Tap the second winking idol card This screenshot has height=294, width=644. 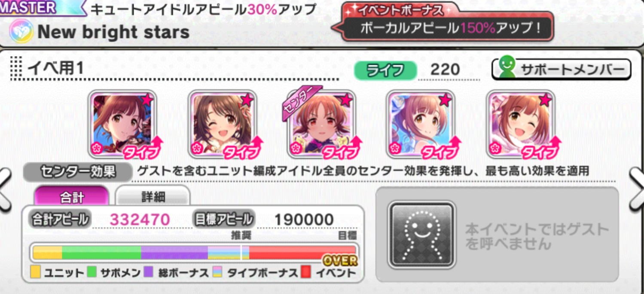point(222,124)
